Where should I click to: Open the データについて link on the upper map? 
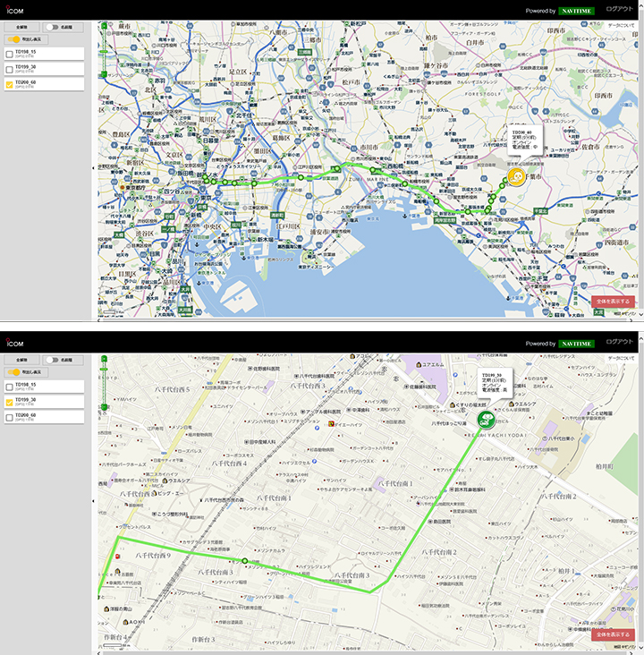pyautogui.click(x=622, y=25)
